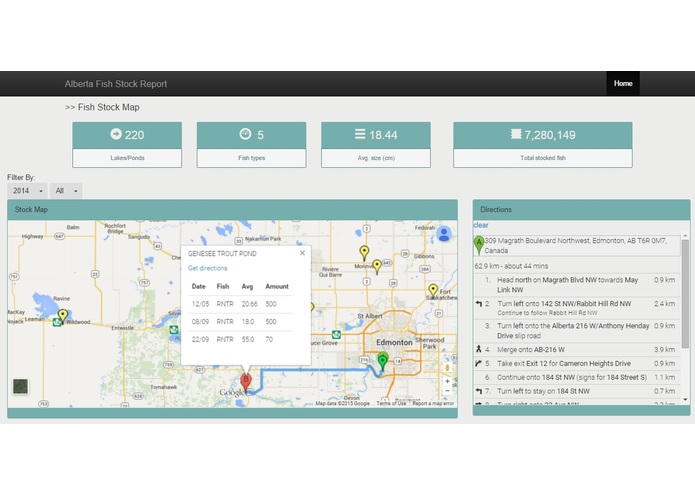Viewport: 695px width, 494px height.
Task: Click the Stock Map panel header
Action: (232, 210)
